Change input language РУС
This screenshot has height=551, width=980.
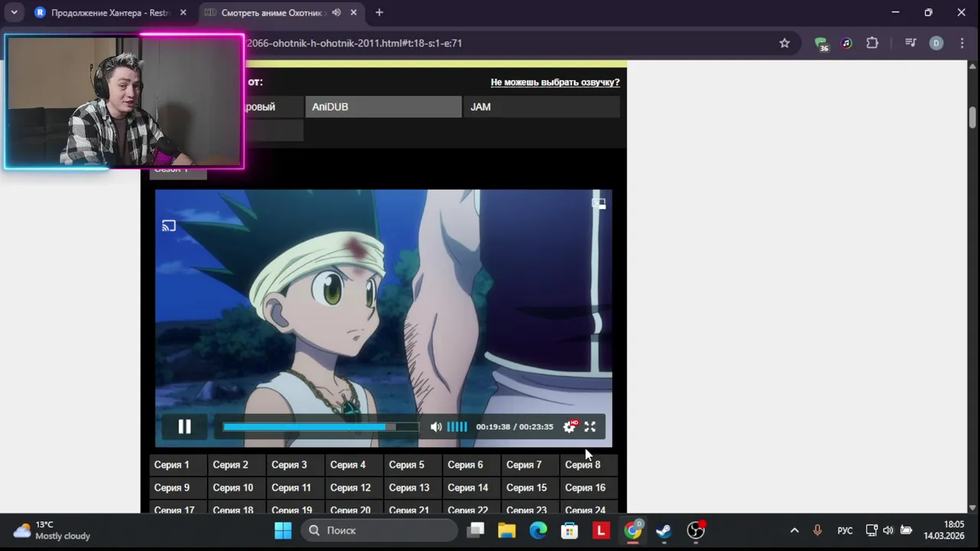pos(845,530)
